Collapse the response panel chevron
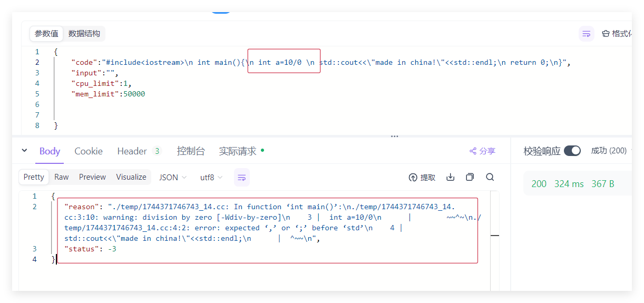This screenshot has height=303, width=644. click(x=24, y=151)
